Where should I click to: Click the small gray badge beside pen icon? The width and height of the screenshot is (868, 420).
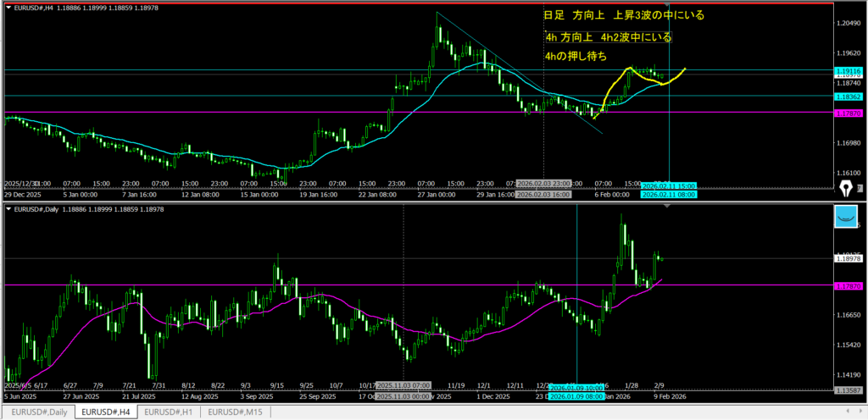860,189
